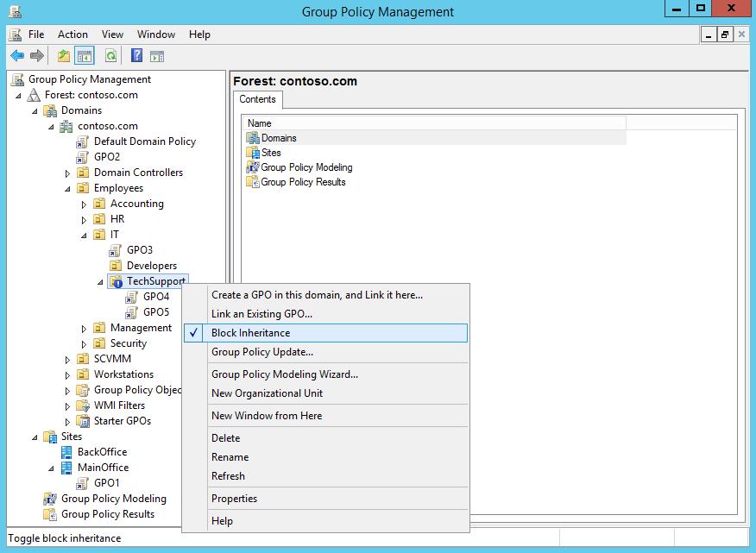Collapse the MainOffice site node
The height and width of the screenshot is (553, 756).
51,468
